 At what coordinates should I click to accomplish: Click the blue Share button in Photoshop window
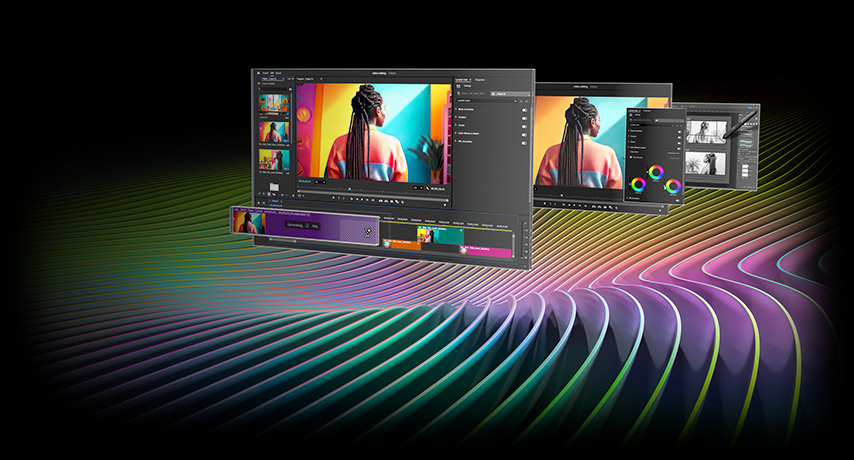point(750,107)
